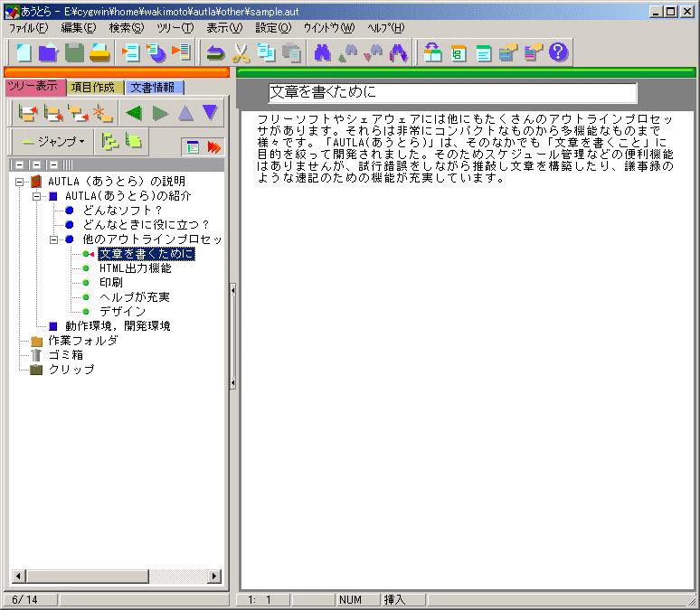
Task: Click the delete item icon with orange X
Action: click(x=102, y=113)
